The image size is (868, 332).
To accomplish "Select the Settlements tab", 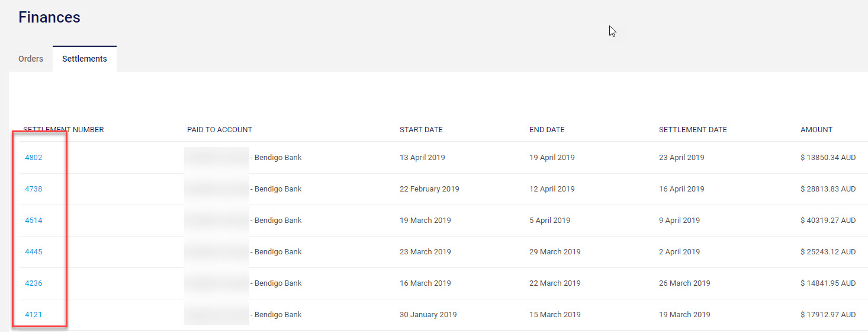I will pyautogui.click(x=85, y=59).
